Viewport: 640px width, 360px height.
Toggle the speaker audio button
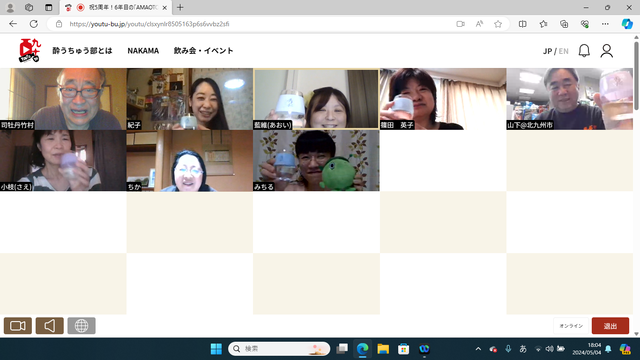pos(49,326)
